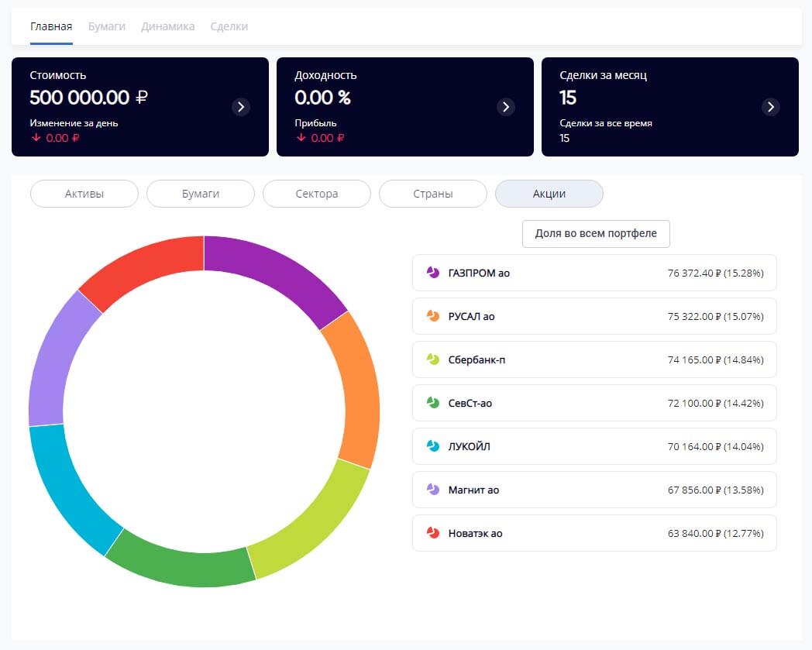
Task: Click the red down arrow under Изменение за день
Action: point(36,138)
